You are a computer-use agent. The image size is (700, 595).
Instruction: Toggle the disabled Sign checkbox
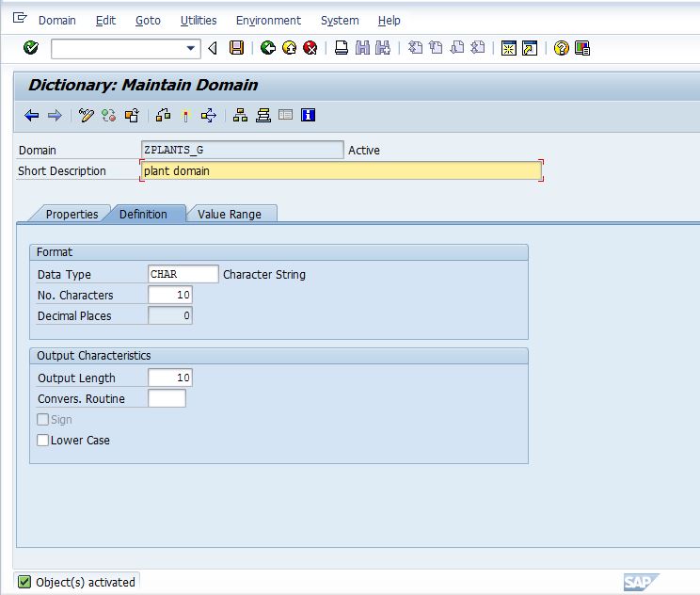click(43, 420)
